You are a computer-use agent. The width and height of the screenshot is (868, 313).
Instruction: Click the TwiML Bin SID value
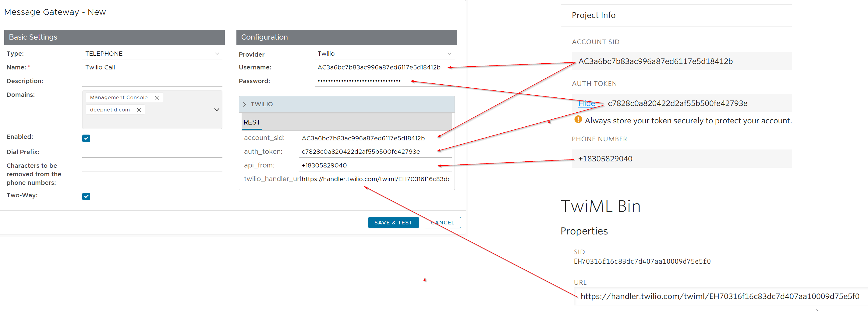[x=642, y=262]
